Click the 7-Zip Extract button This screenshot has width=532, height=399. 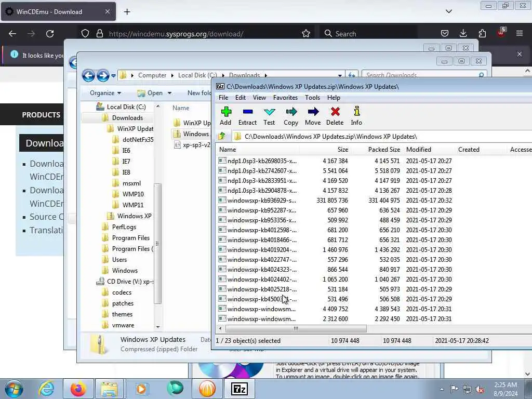(x=247, y=116)
